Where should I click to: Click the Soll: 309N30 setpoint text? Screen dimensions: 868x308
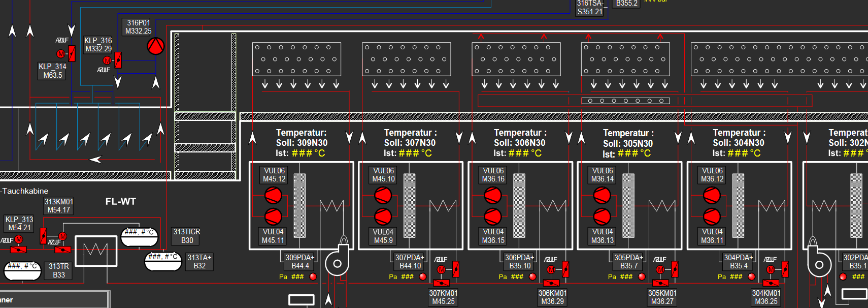coord(302,143)
